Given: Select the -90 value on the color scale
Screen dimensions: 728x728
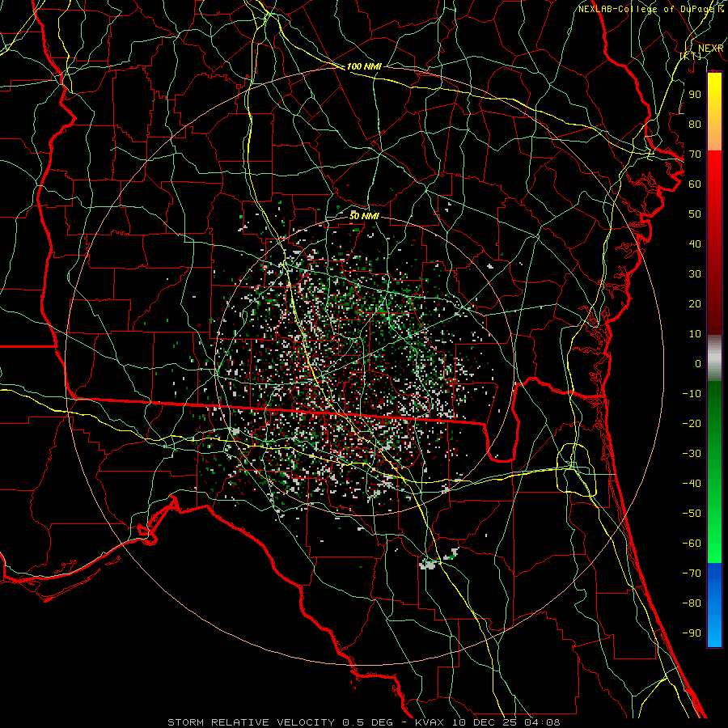Looking at the screenshot, I should tap(692, 633).
